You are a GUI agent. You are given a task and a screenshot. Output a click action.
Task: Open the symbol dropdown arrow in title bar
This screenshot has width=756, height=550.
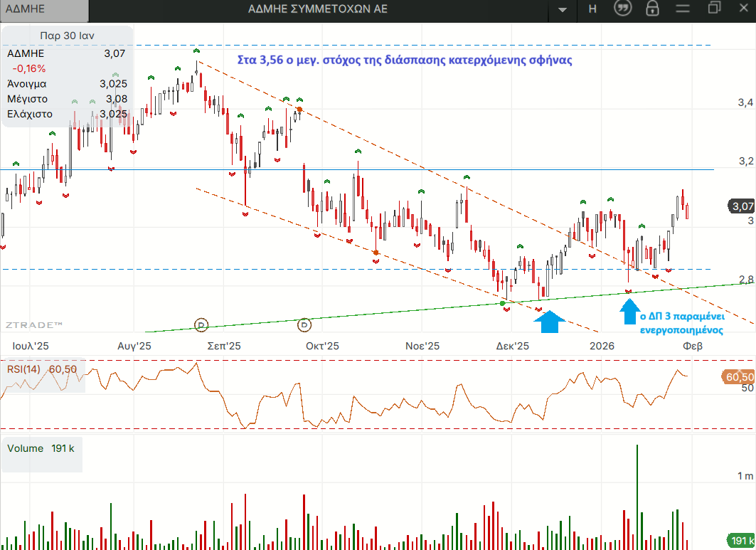tap(562, 9)
